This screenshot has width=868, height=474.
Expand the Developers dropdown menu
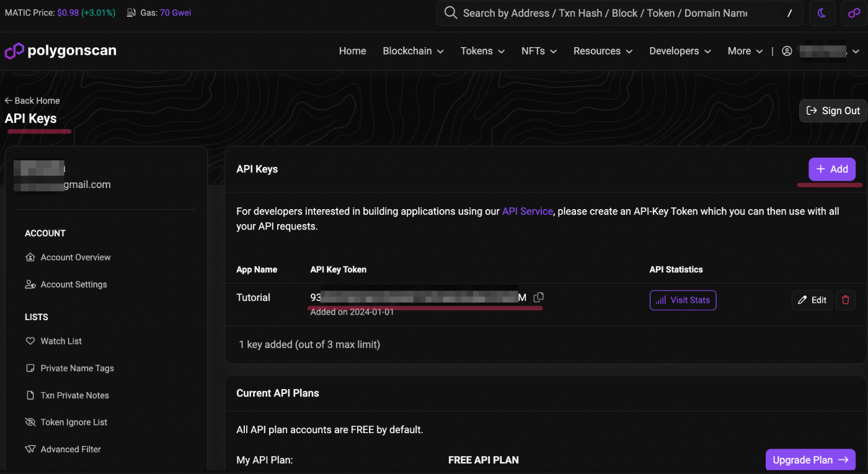pyautogui.click(x=680, y=51)
